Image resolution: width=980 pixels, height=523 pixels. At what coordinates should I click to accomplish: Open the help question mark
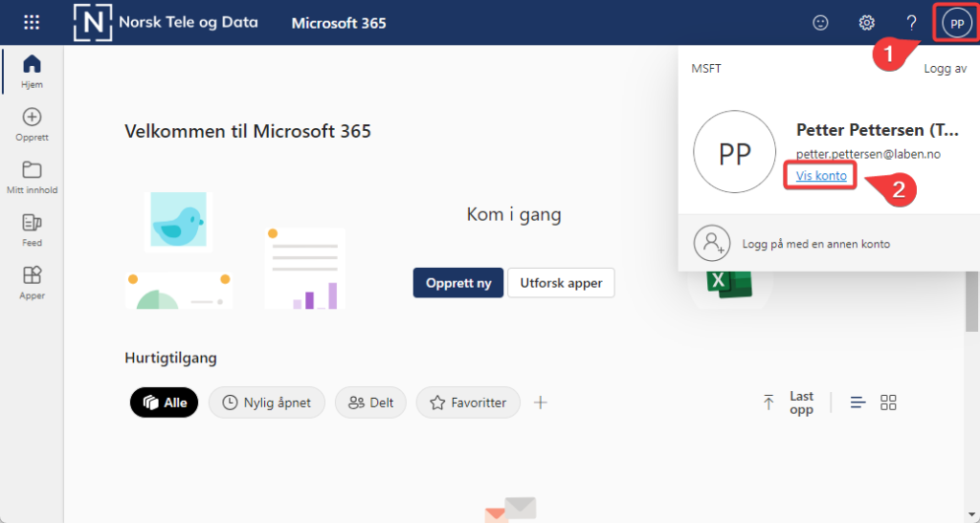click(x=911, y=23)
